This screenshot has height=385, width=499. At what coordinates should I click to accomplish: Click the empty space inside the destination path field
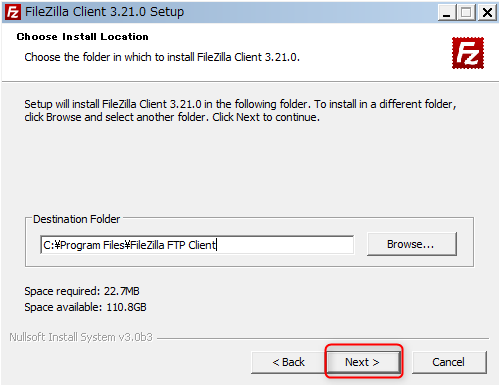click(x=285, y=245)
